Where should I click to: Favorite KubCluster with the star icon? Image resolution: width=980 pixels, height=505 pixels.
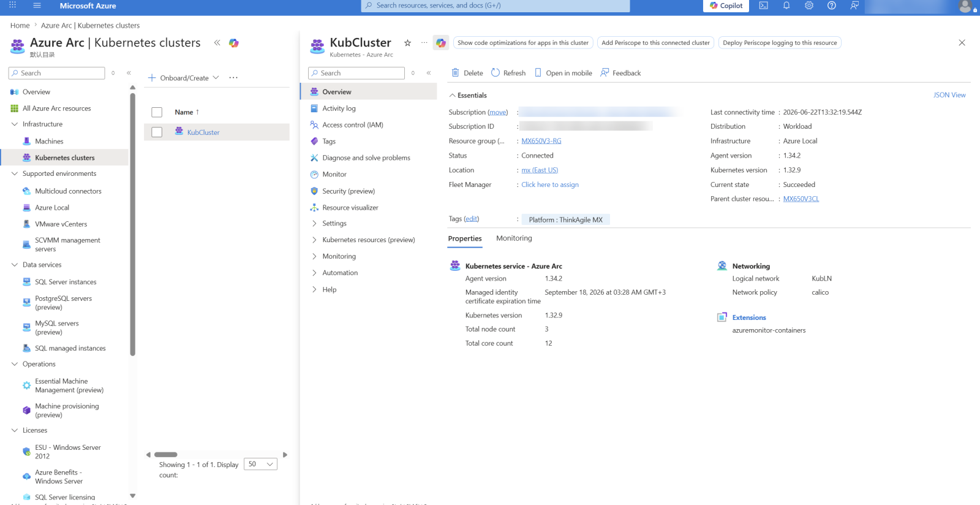point(407,43)
